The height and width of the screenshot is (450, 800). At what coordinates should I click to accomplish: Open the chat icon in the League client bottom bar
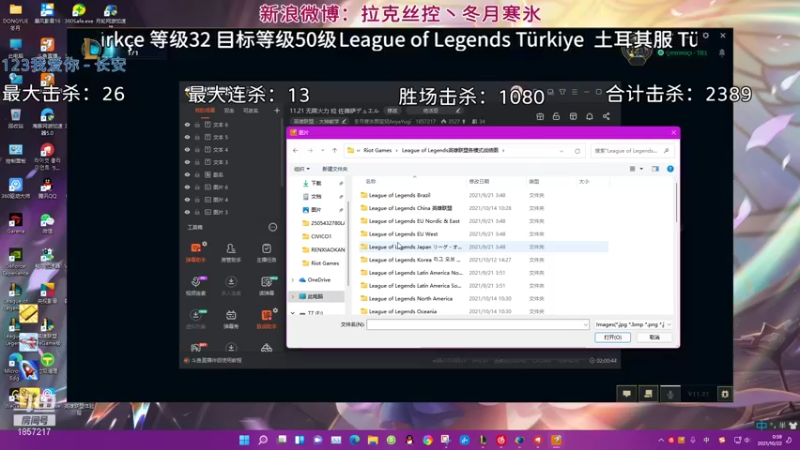(x=627, y=393)
